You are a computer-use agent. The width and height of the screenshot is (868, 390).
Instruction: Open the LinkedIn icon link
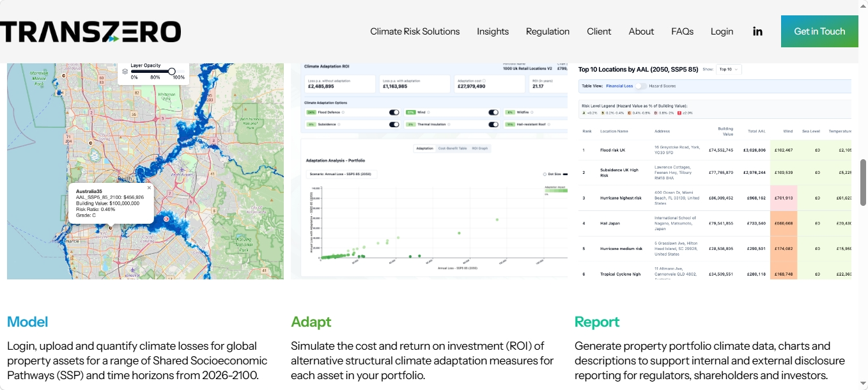coord(757,31)
